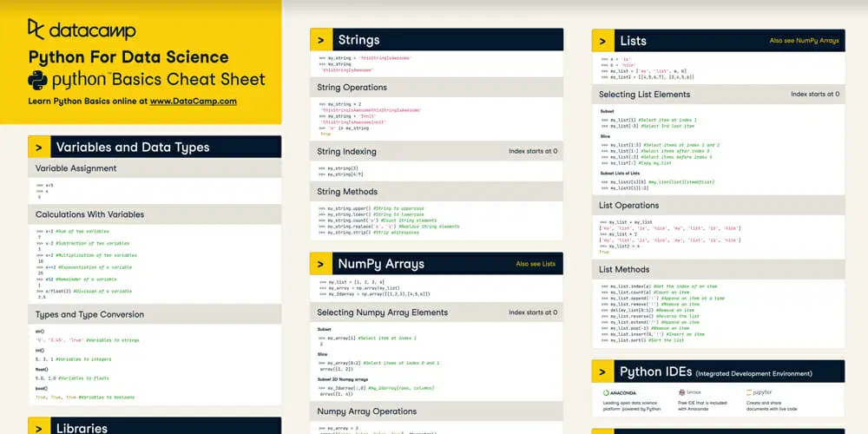This screenshot has height=434, width=868.
Task: Click the '#Remainder of a variable' comment
Action: click(x=86, y=279)
